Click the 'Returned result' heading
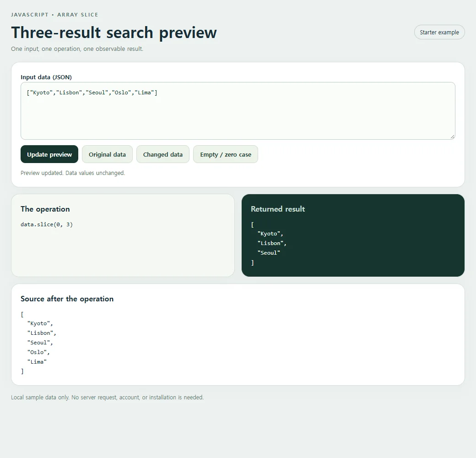 click(278, 209)
